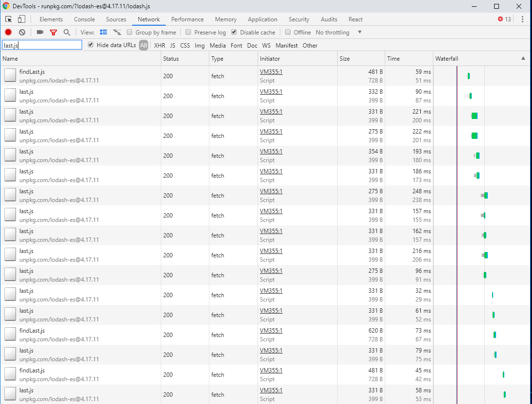This screenshot has width=532, height=404.
Task: Filter requests by Doc
Action: [x=252, y=46]
